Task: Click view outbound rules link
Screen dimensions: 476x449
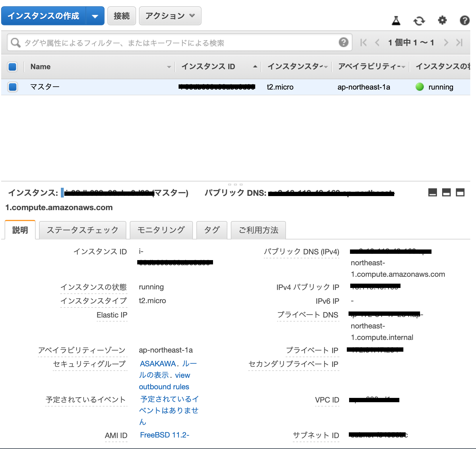Action: click(164, 381)
